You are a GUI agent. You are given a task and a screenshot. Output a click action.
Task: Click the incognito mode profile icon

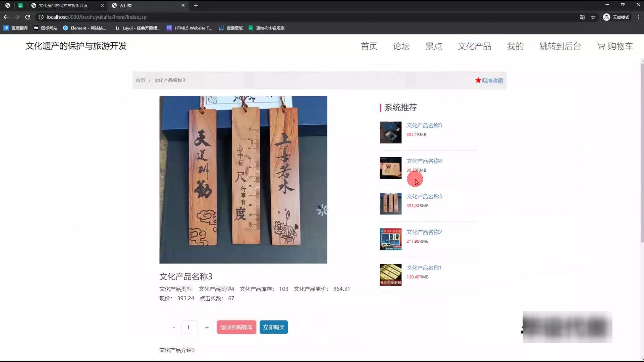coord(606,17)
